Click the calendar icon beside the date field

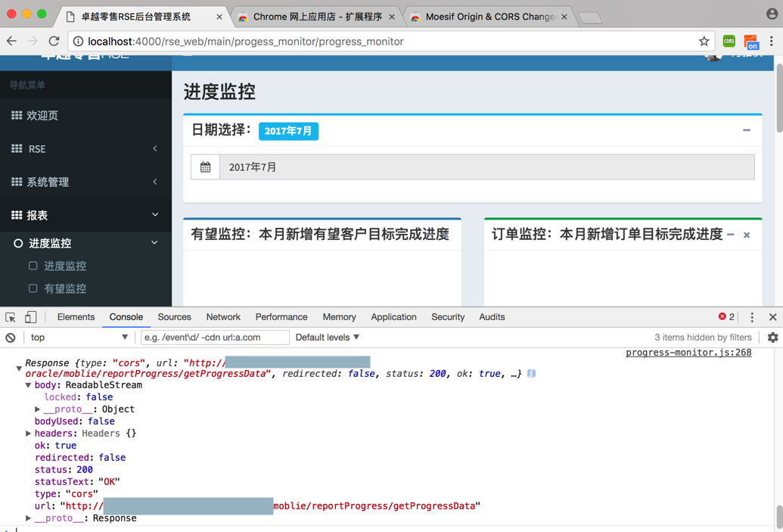pyautogui.click(x=204, y=166)
